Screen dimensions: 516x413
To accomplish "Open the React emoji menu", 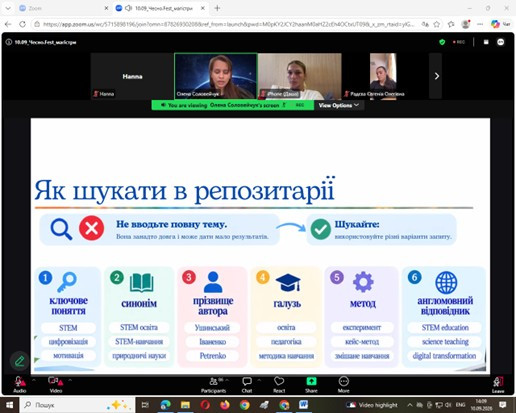I will [279, 384].
